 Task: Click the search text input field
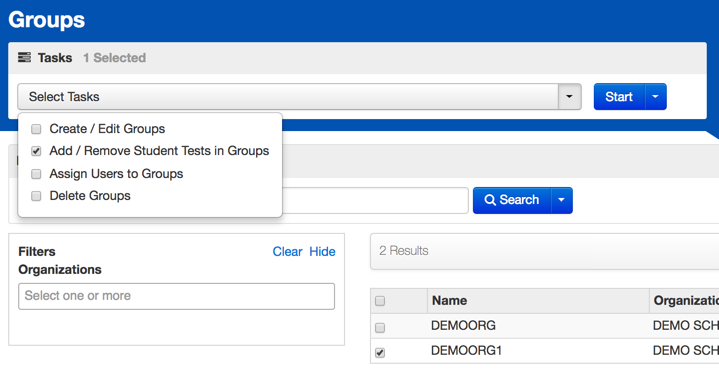coord(375,200)
